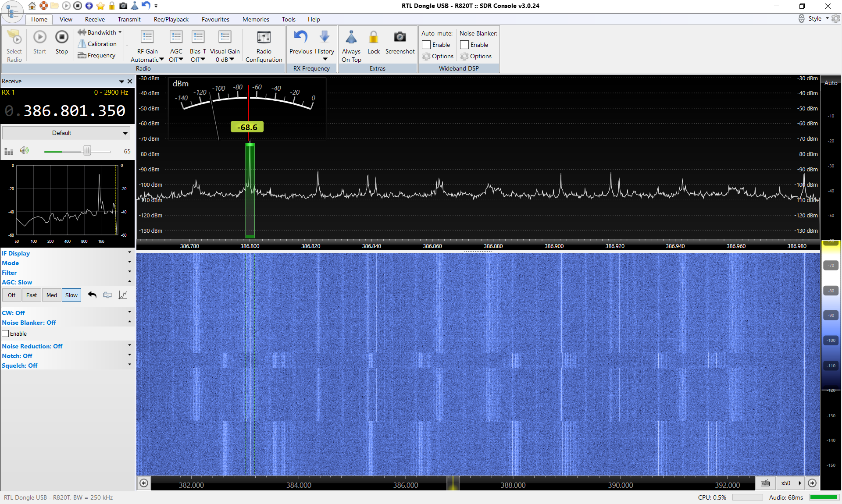
Task: Enable Wideband DSP Noise Blanker checkbox
Action: tap(464, 45)
